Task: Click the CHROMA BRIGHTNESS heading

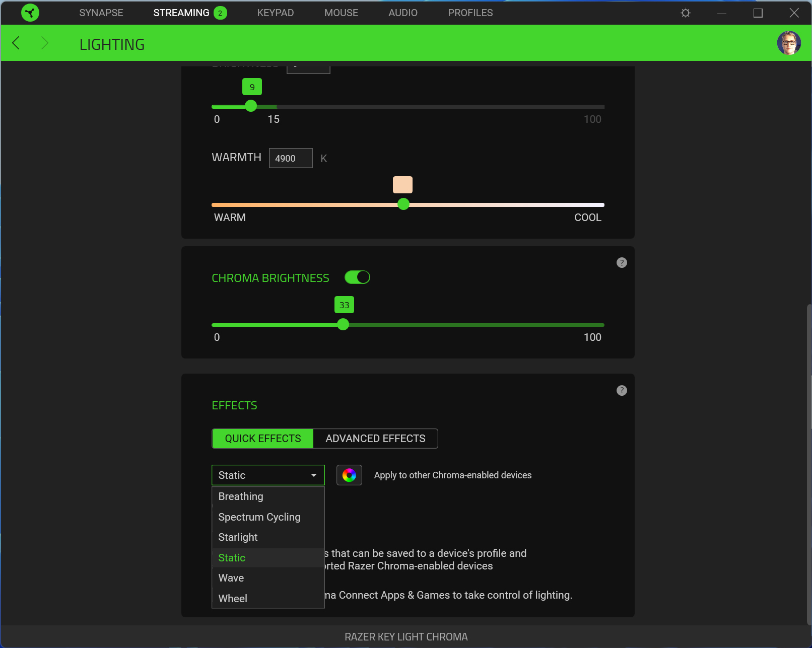Action: (270, 278)
